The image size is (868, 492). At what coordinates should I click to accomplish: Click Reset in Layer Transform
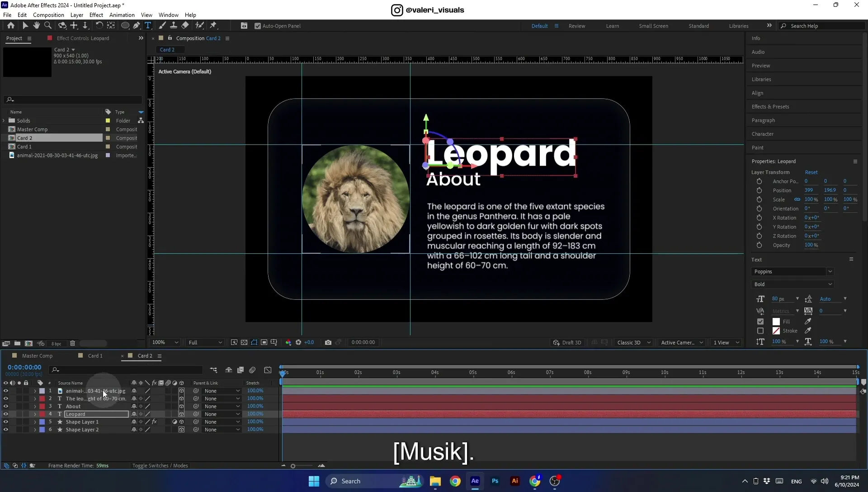click(x=811, y=172)
